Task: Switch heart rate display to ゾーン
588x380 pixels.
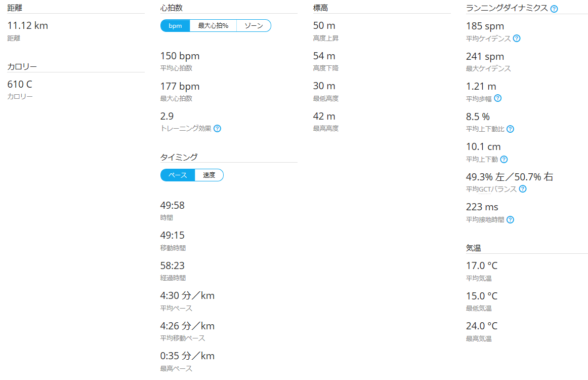Action: tap(254, 24)
